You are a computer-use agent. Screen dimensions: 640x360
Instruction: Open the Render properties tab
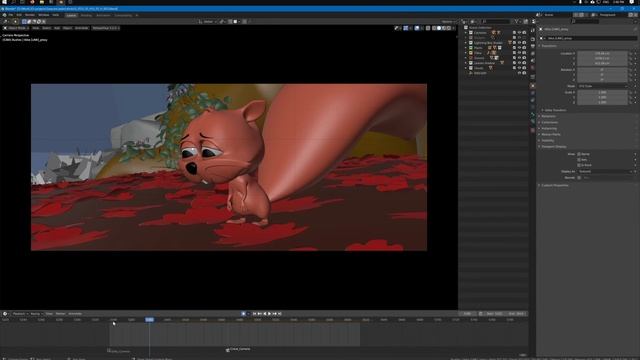[533, 39]
